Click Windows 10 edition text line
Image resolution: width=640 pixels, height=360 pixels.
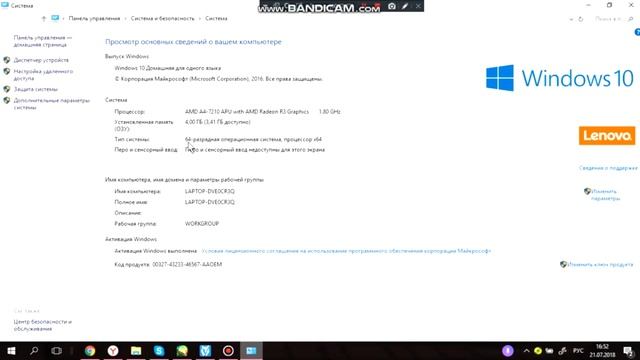[168, 68]
